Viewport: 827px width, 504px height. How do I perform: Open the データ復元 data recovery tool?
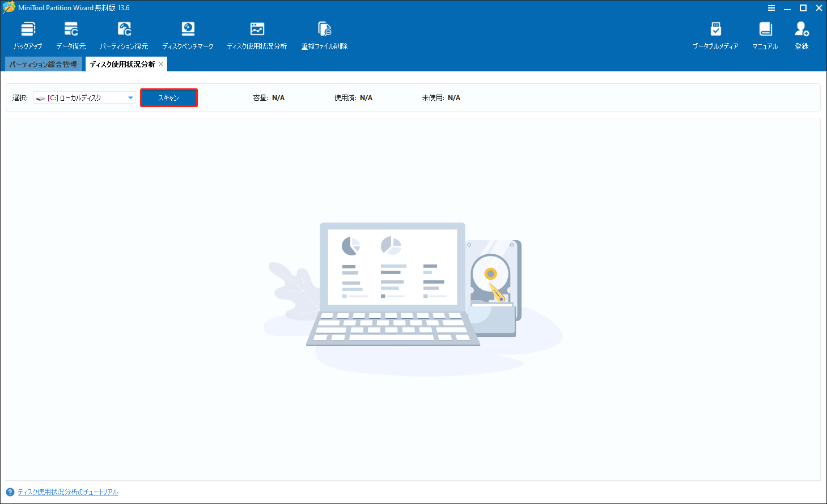click(71, 36)
